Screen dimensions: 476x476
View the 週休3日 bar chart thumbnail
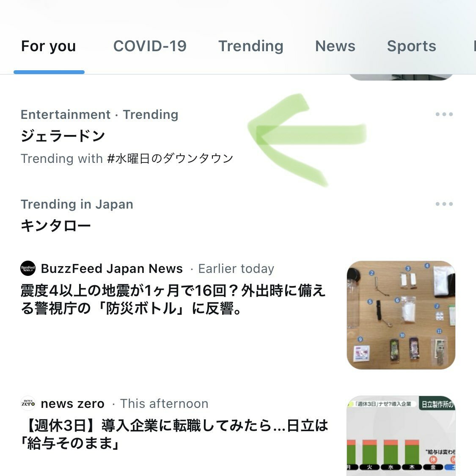(x=401, y=436)
